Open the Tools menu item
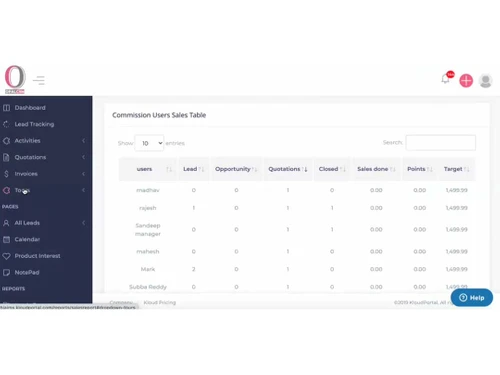This screenshot has height=375, width=500. pyautogui.click(x=22, y=190)
